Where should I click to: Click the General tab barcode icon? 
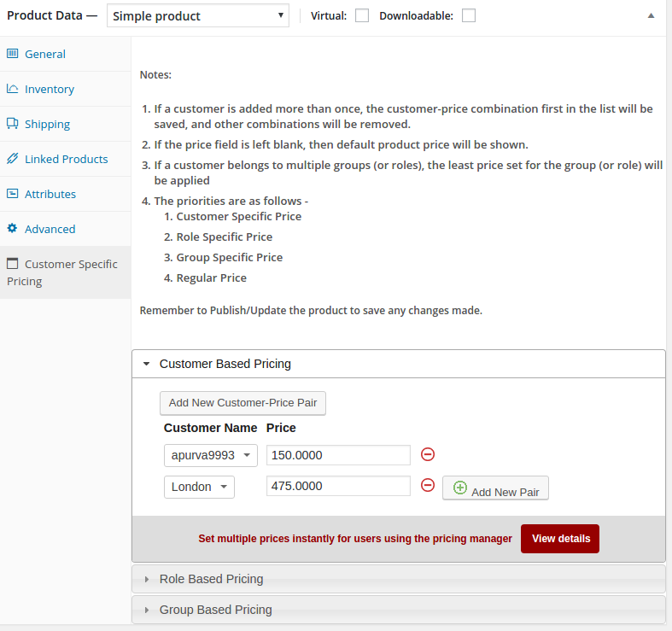[13, 54]
